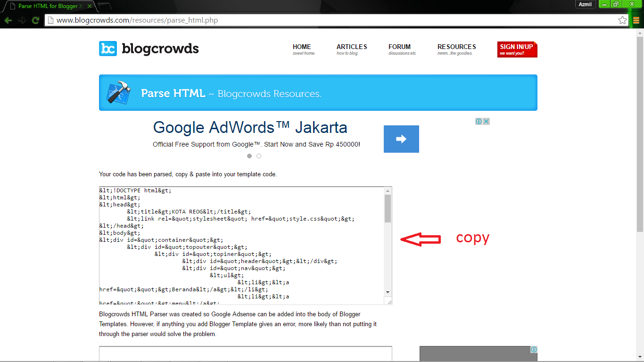Open the FORUM navigation menu item
The height and width of the screenshot is (362, 644).
(402, 49)
